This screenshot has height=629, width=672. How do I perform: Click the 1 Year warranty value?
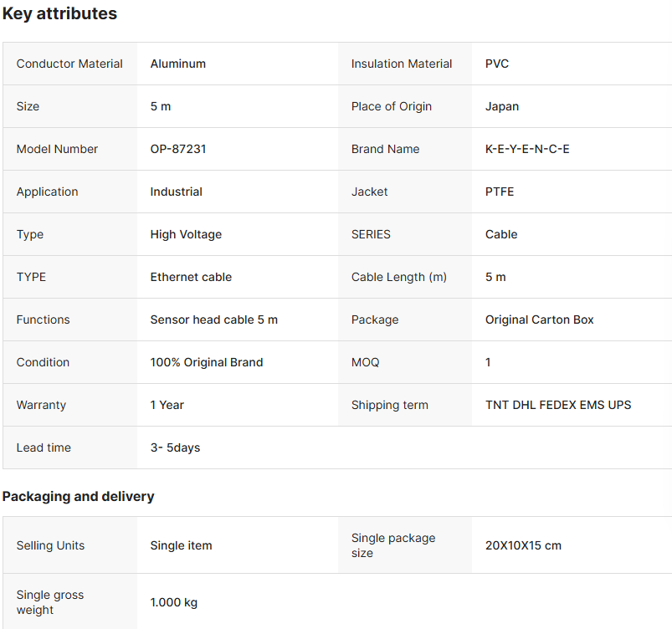[x=167, y=405]
